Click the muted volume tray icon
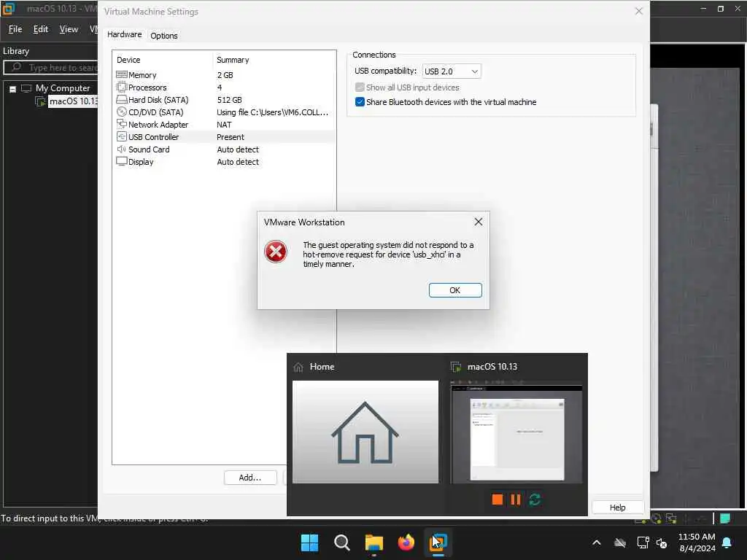Image resolution: width=747 pixels, height=560 pixels. pos(662,542)
